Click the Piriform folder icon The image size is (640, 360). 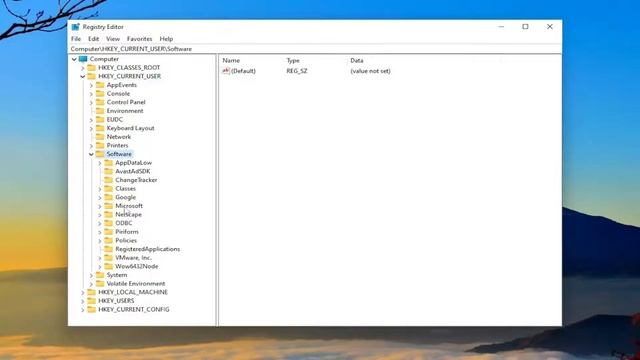109,231
